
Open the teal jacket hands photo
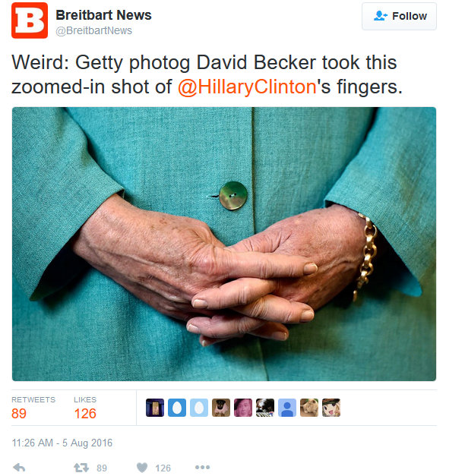224,244
